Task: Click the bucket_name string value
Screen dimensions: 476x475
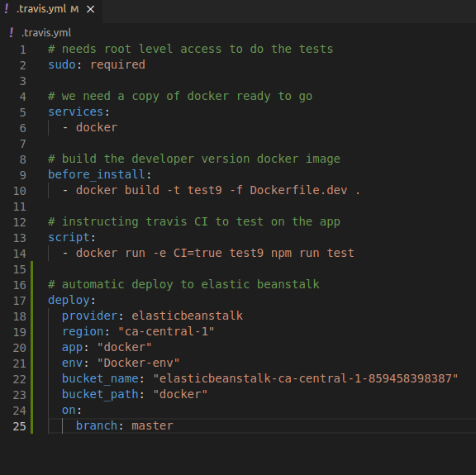Action: pos(306,379)
